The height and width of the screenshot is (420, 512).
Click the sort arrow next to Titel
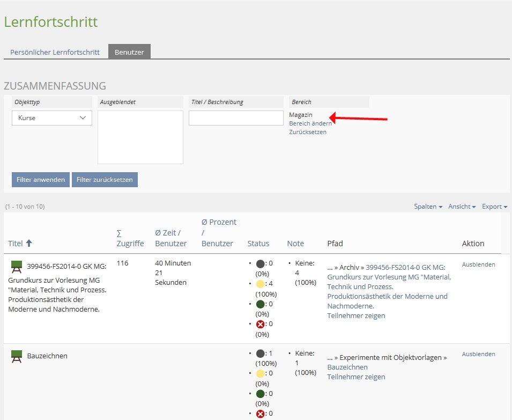[x=29, y=244]
